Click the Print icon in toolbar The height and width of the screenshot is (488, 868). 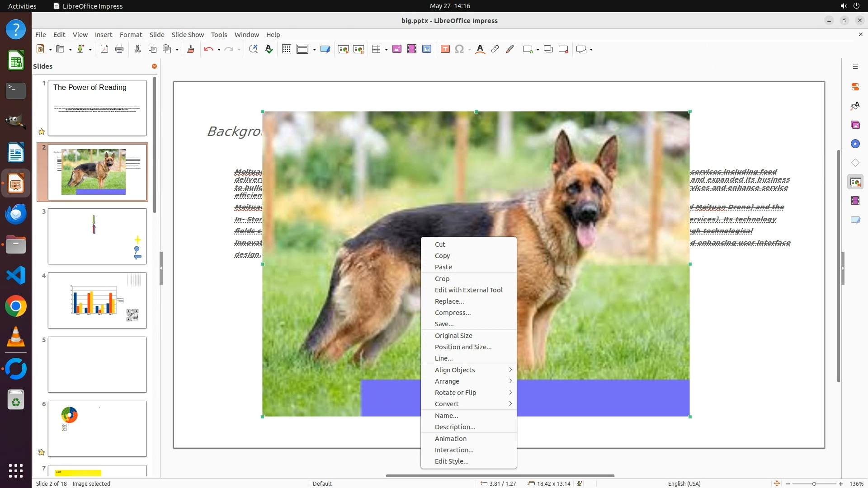[x=119, y=49]
